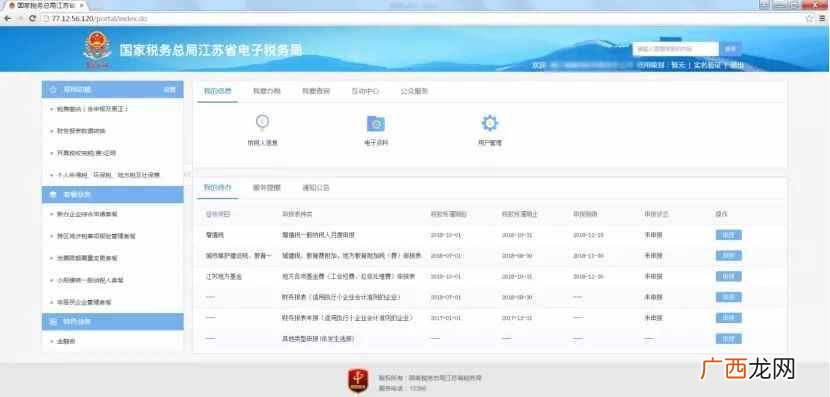
Task: Click the action button in the 增值税 row
Action: (x=728, y=235)
